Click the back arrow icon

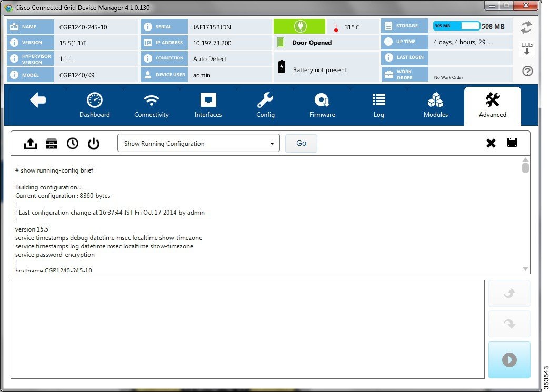click(x=38, y=100)
